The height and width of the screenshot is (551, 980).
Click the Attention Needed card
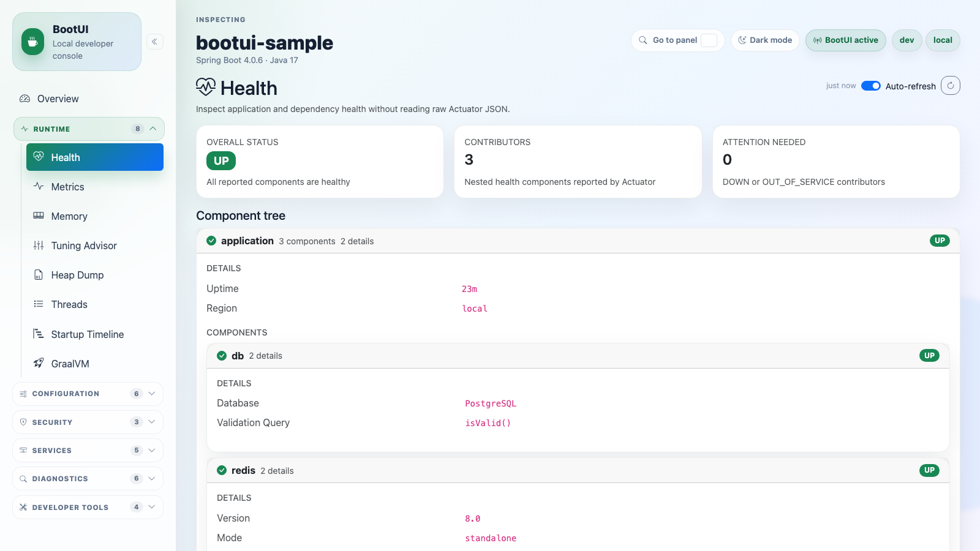[x=836, y=162]
